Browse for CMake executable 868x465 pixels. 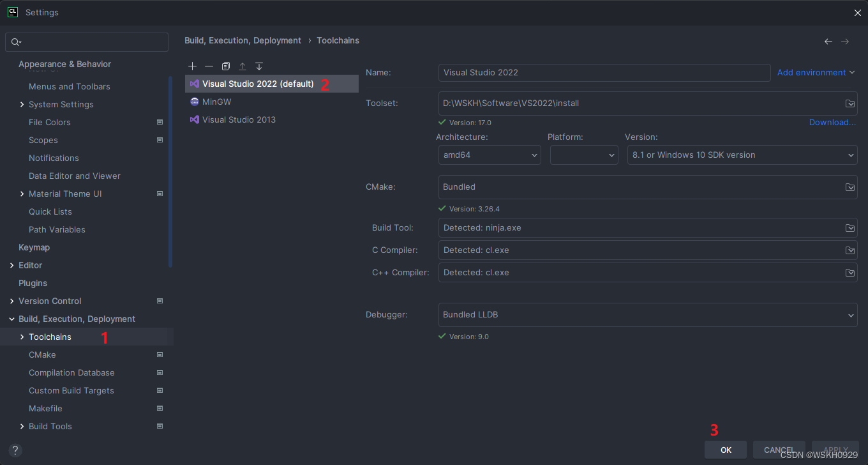point(850,187)
